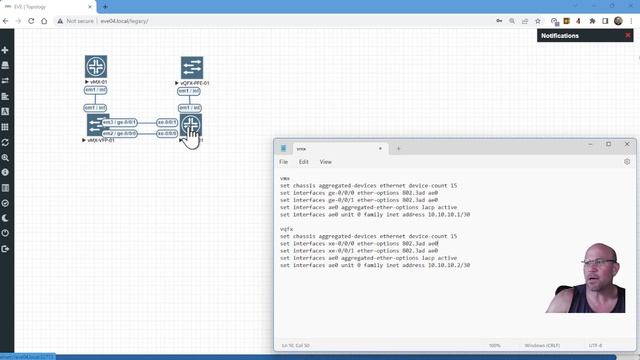Open the Configured objects grid sidebar icon
Viewport: 640px width, 360px height.
pyautogui.click(x=5, y=127)
